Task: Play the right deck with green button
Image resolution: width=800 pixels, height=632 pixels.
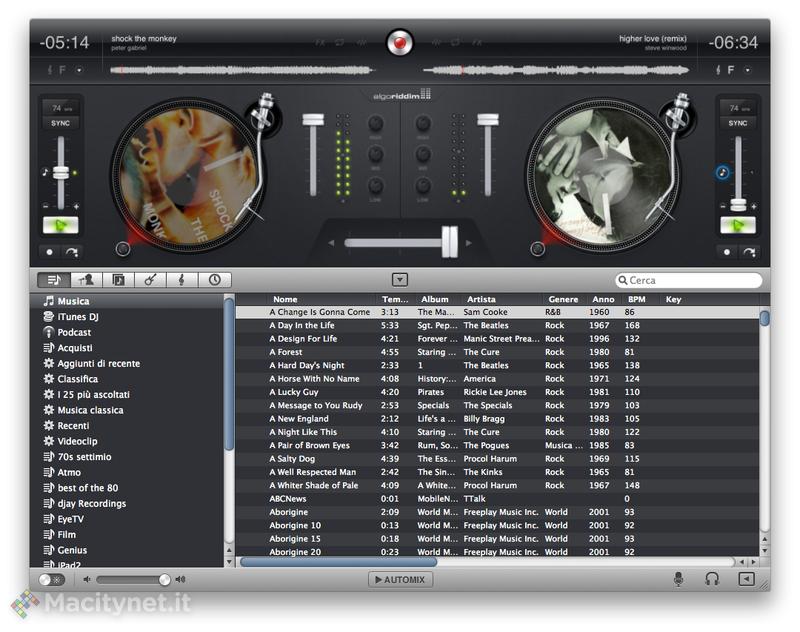Action: [738, 225]
